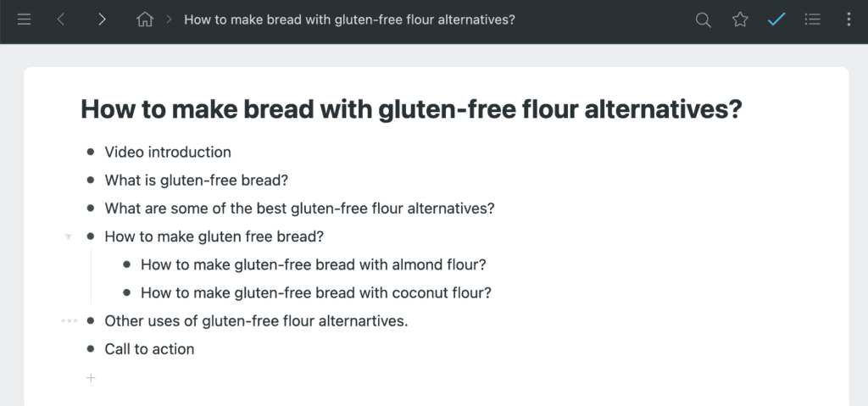Add a new bullet with the plus icon

[91, 378]
